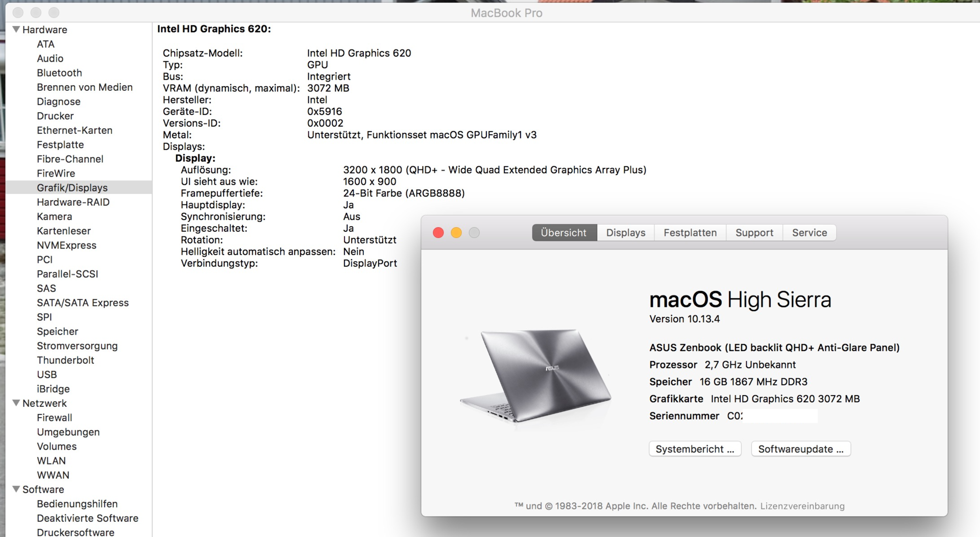The width and height of the screenshot is (980, 537).
Task: Collapse the Software section triangle
Action: pos(16,489)
